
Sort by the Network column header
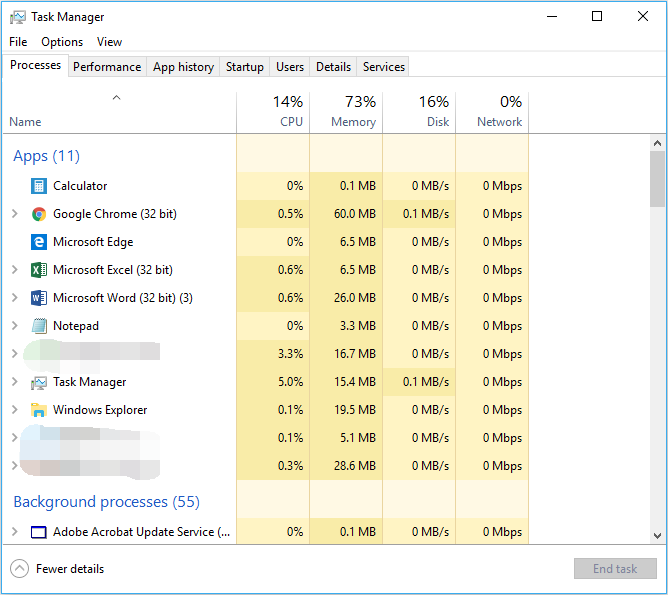pyautogui.click(x=492, y=112)
